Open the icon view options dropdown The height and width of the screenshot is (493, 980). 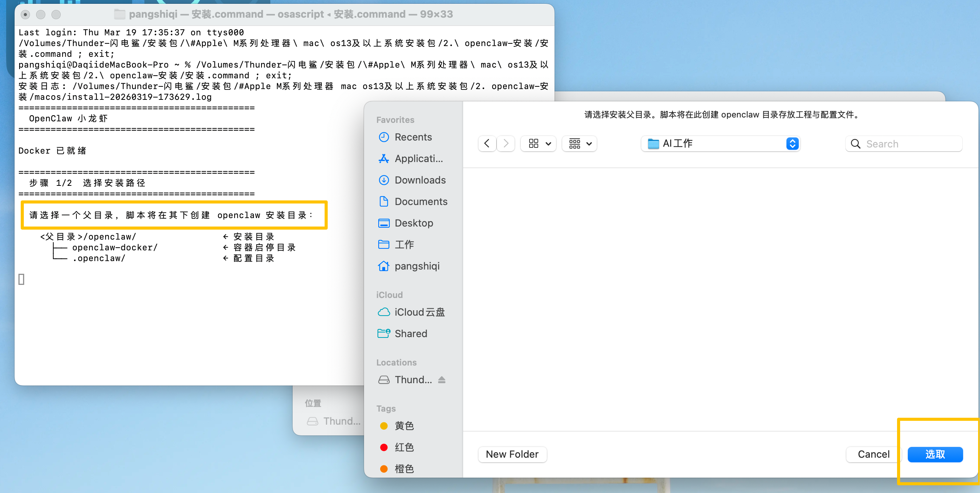pyautogui.click(x=539, y=144)
